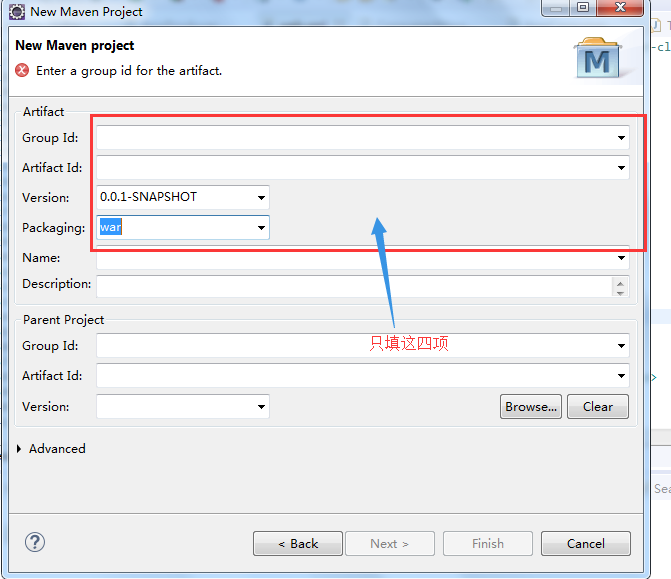The width and height of the screenshot is (671, 579).
Task: Go to the previous page with Back
Action: pos(298,543)
